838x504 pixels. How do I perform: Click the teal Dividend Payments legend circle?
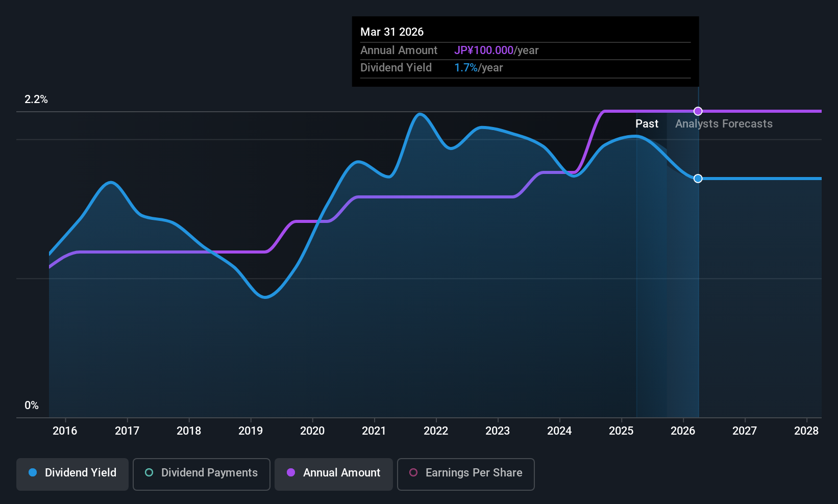149,472
